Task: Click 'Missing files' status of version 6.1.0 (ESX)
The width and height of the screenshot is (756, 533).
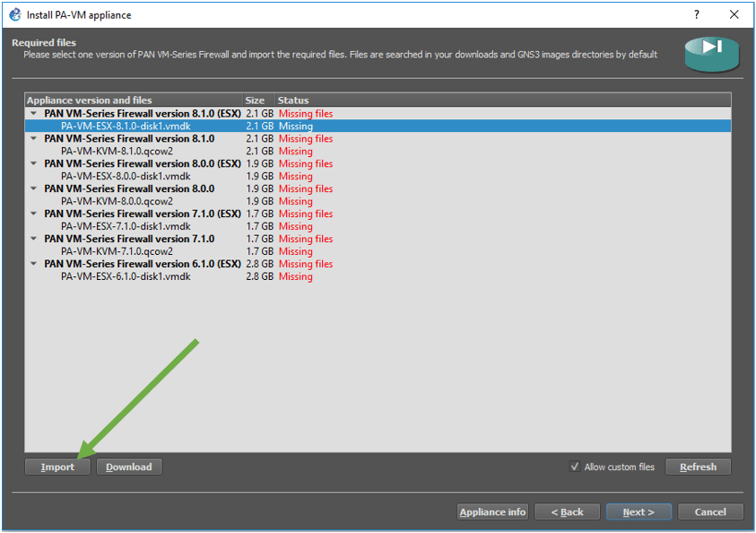Action: tap(306, 264)
